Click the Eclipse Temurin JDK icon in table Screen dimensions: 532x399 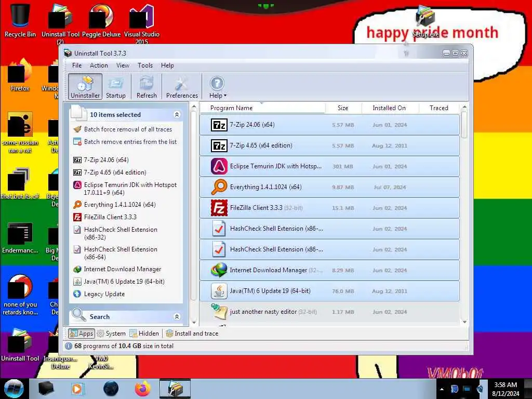tap(219, 166)
